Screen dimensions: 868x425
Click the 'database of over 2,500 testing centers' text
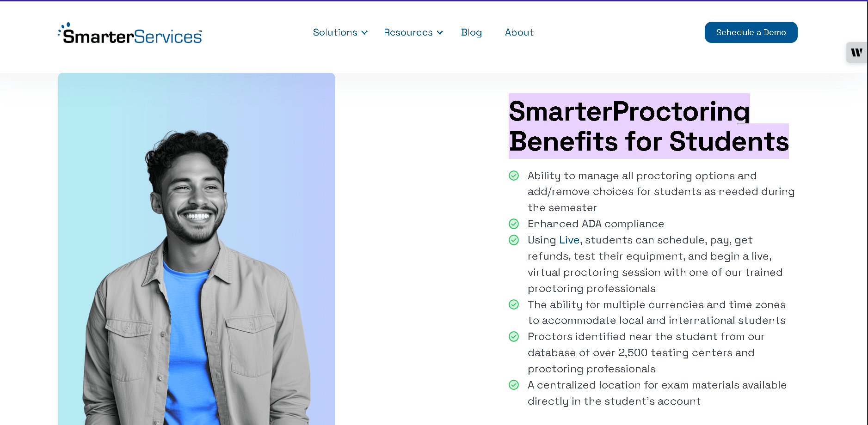tap(640, 353)
